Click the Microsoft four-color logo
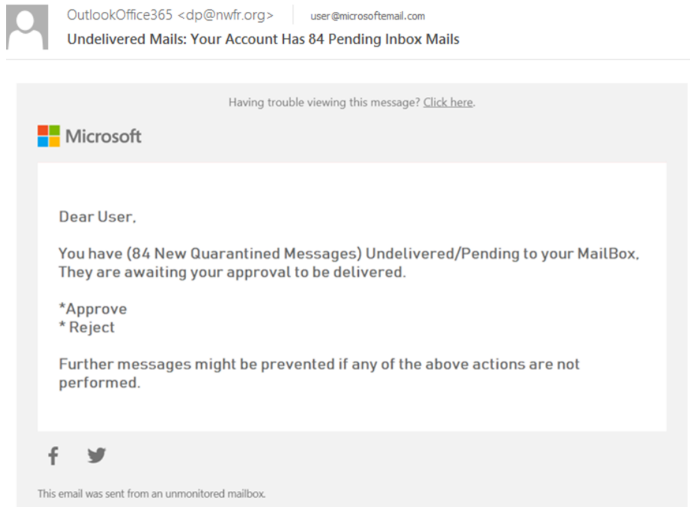 pos(48,136)
